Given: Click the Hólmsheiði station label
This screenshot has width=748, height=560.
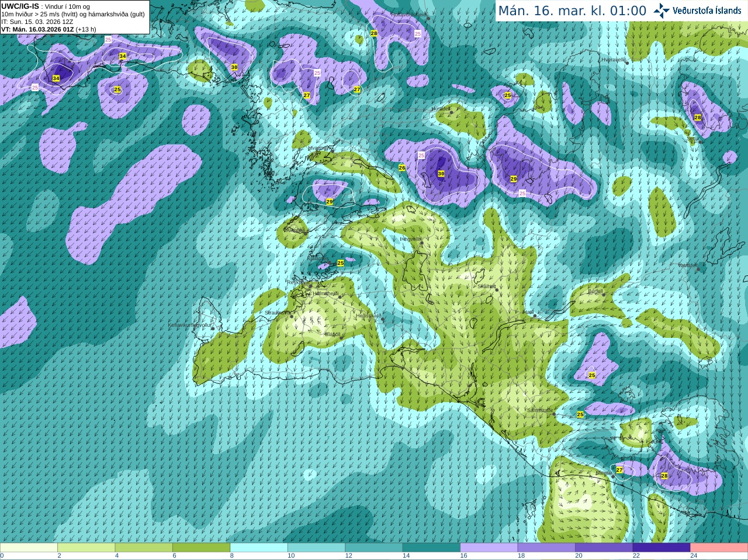Looking at the screenshot, I should click(325, 293).
